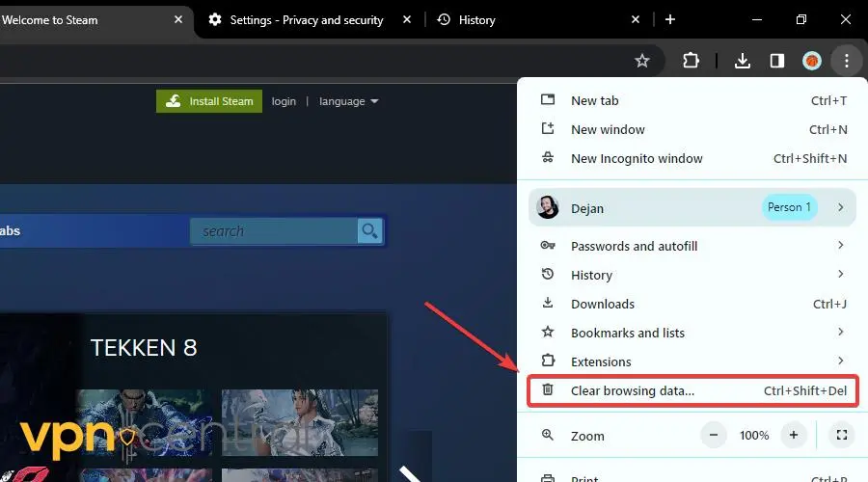Expand History submenu arrow in menu
The height and width of the screenshot is (482, 868).
(x=840, y=274)
